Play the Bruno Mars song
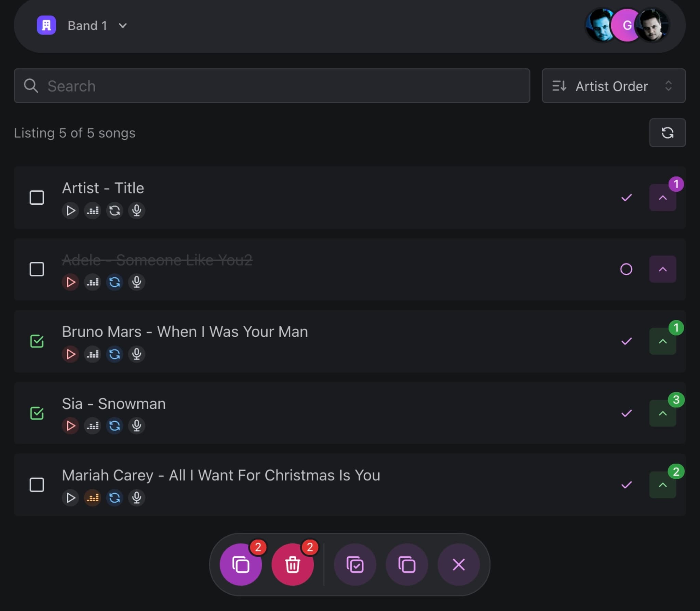Viewport: 700px width, 611px height. pos(70,354)
